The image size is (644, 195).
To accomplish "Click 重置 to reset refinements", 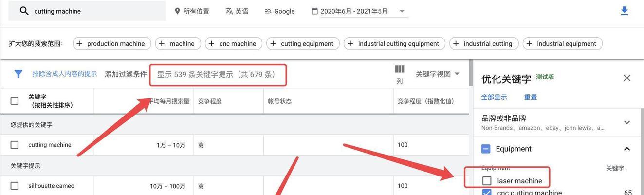I will (x=531, y=97).
